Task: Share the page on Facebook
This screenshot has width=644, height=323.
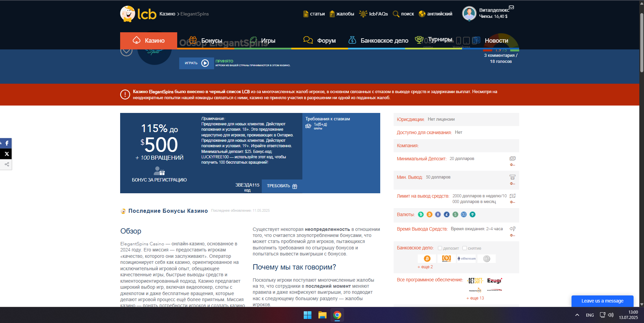Action: click(6, 143)
